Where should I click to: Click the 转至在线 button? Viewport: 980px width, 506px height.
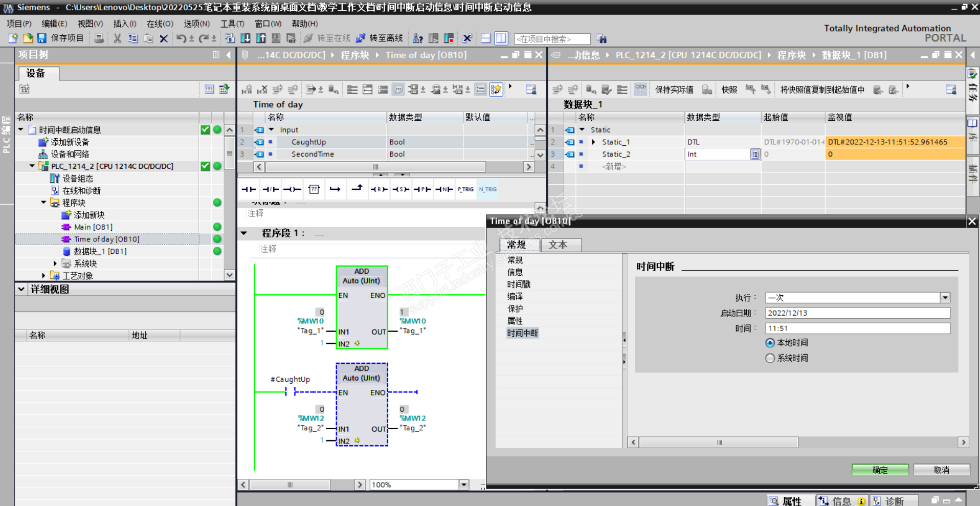point(327,38)
